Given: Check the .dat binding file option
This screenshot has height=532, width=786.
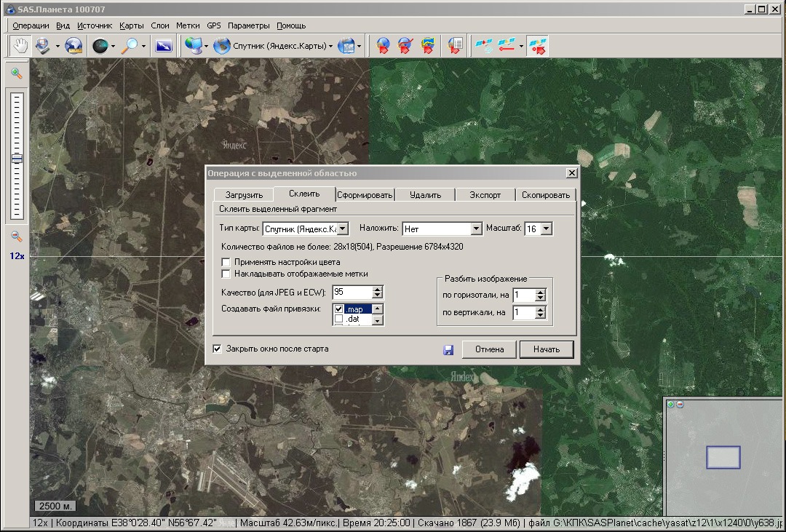Looking at the screenshot, I should click(339, 319).
